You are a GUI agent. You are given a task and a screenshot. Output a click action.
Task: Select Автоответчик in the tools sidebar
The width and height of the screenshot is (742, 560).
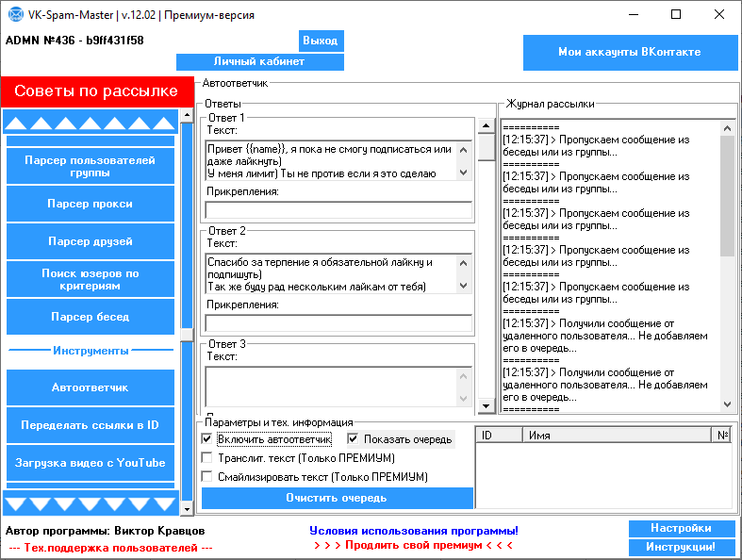(91, 387)
